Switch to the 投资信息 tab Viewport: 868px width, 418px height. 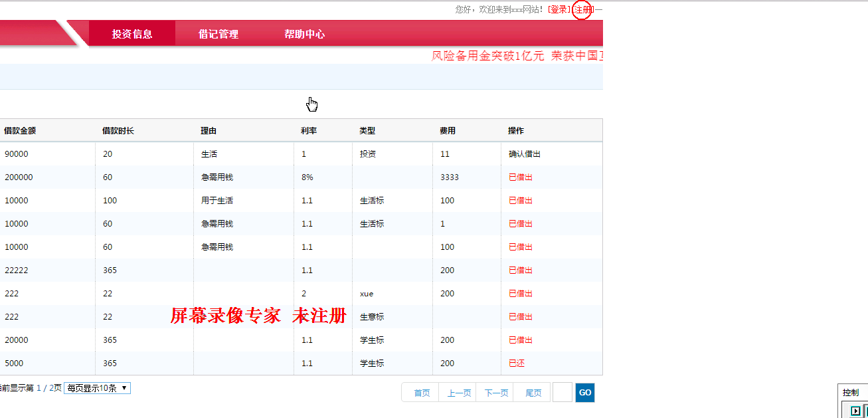click(132, 34)
